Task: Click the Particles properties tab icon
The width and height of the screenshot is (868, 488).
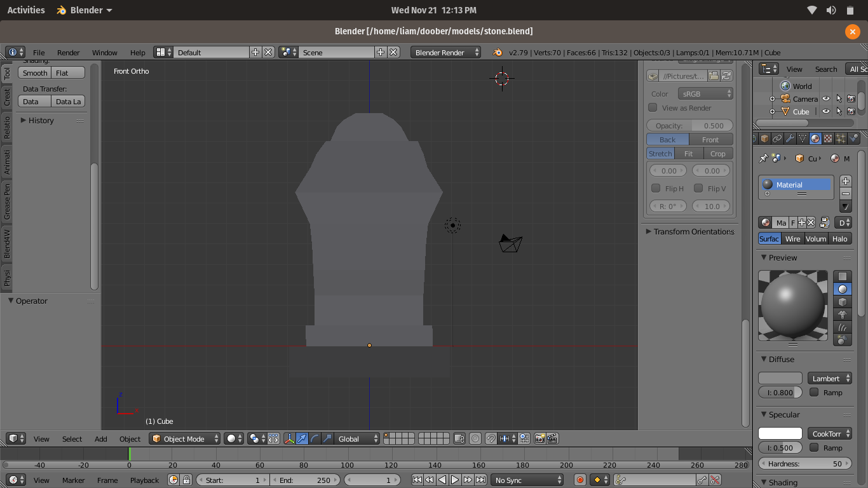Action: pyautogui.click(x=841, y=139)
